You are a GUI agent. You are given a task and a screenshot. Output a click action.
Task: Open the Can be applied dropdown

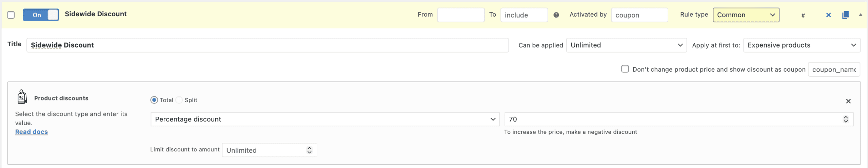click(x=626, y=45)
